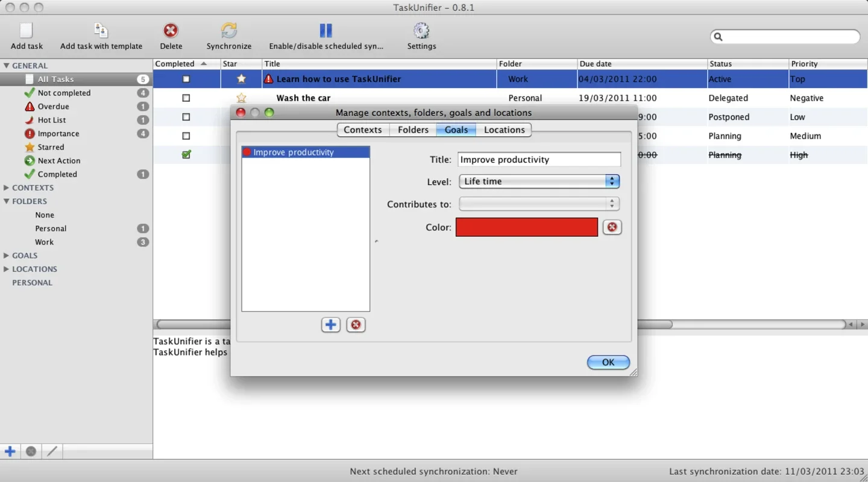Click due date 19/03/2011 11:00

(618, 98)
